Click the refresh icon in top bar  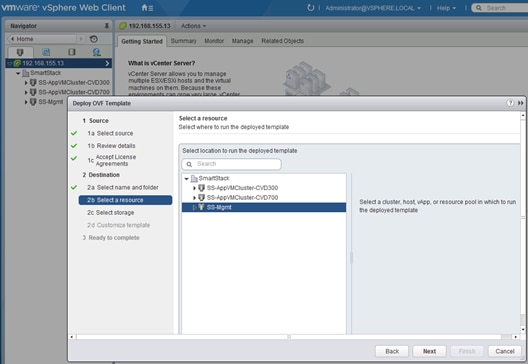tap(310, 7)
